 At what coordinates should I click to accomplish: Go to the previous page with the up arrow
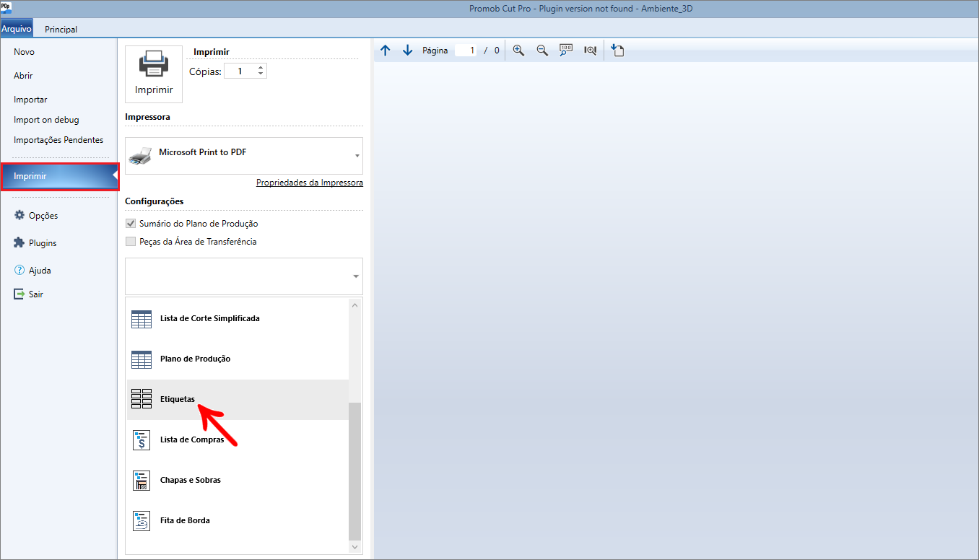(385, 51)
